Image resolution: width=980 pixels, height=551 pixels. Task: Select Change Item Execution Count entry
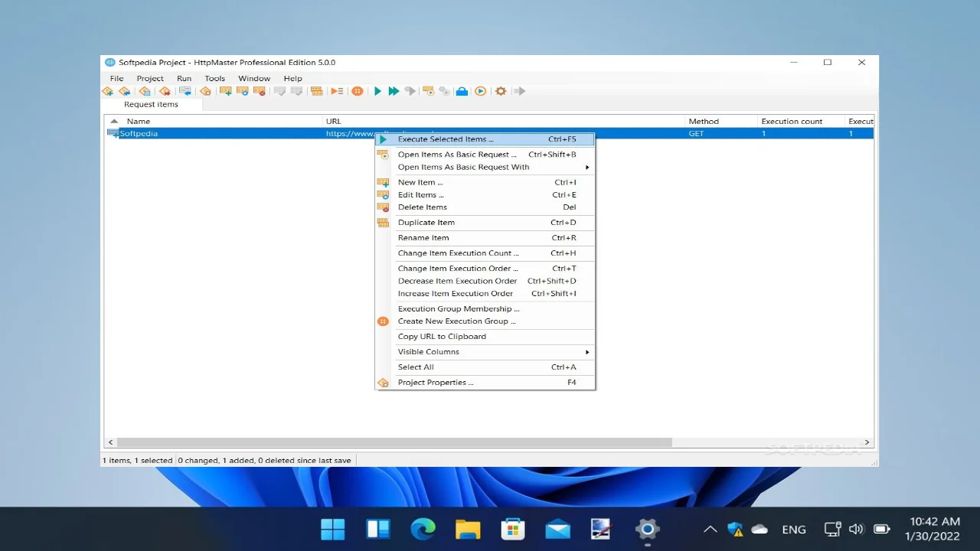click(x=485, y=253)
